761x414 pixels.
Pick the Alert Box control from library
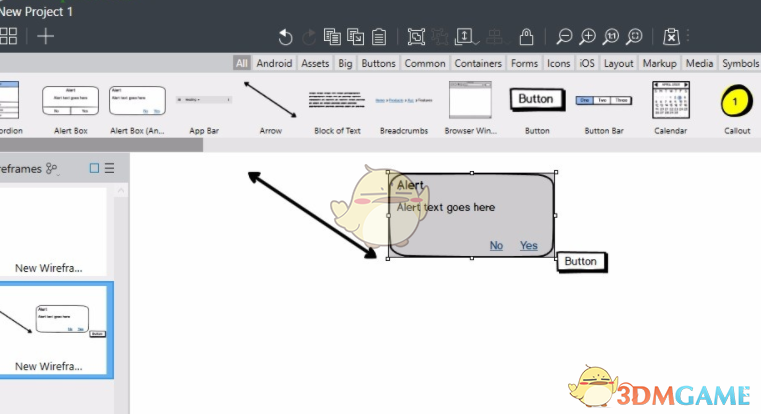click(70, 108)
